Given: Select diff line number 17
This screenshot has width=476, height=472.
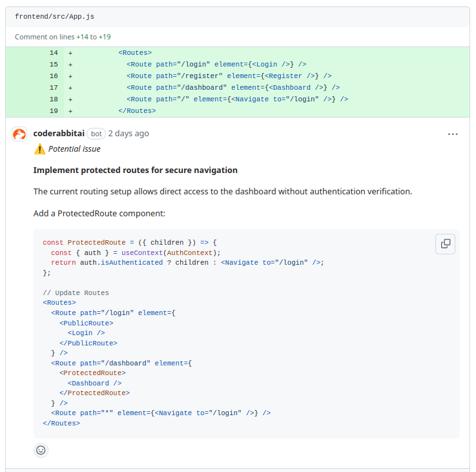Looking at the screenshot, I should pyautogui.click(x=54, y=88).
